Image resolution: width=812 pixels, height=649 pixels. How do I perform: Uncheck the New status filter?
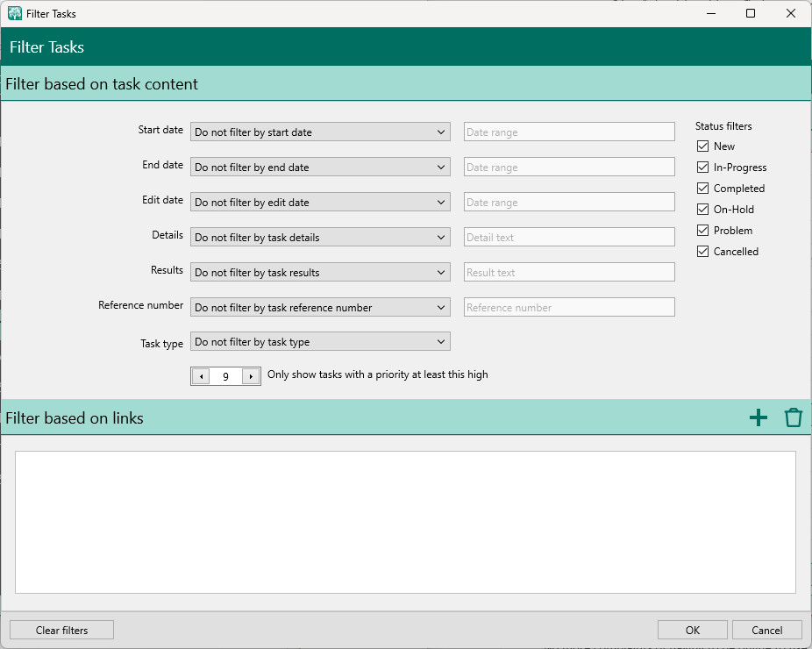click(702, 146)
